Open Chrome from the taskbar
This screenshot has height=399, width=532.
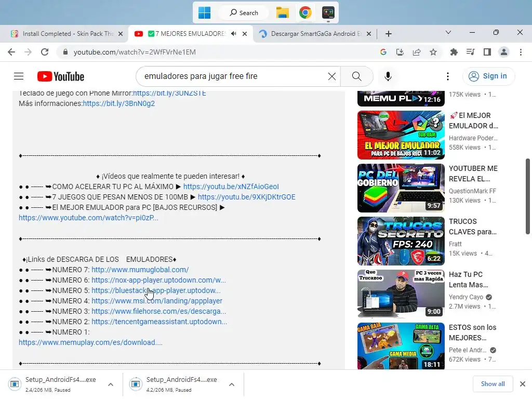[305, 13]
